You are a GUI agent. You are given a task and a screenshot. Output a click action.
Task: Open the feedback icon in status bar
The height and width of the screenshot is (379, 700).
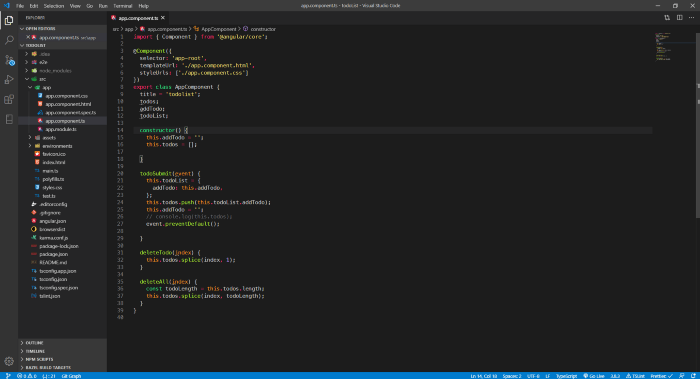coord(682,376)
